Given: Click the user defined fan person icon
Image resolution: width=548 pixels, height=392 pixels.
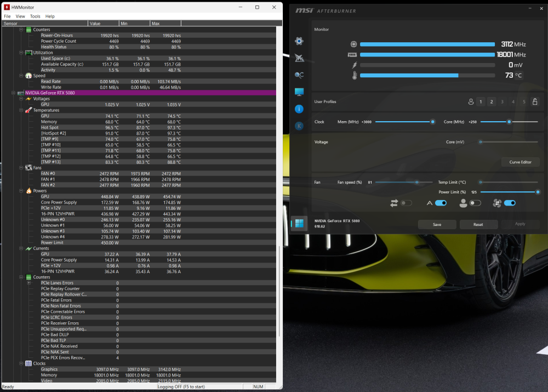Looking at the screenshot, I should click(x=463, y=203).
